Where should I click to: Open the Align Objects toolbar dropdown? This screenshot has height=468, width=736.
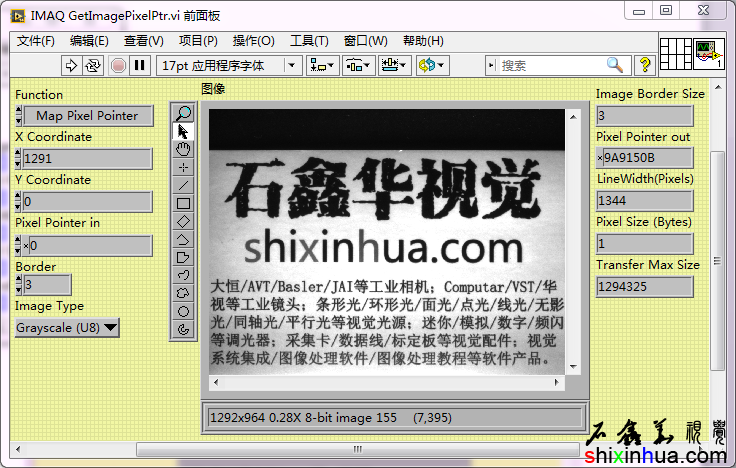pyautogui.click(x=322, y=65)
